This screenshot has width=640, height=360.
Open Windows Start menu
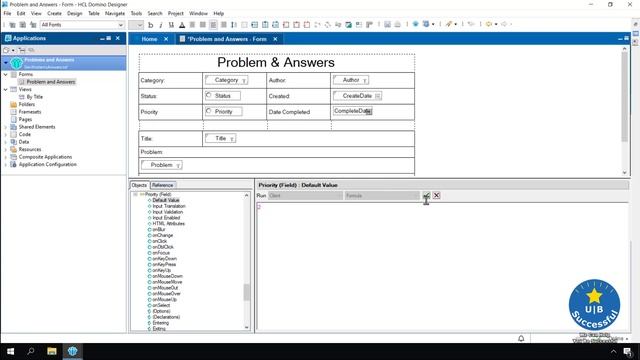click(10, 351)
